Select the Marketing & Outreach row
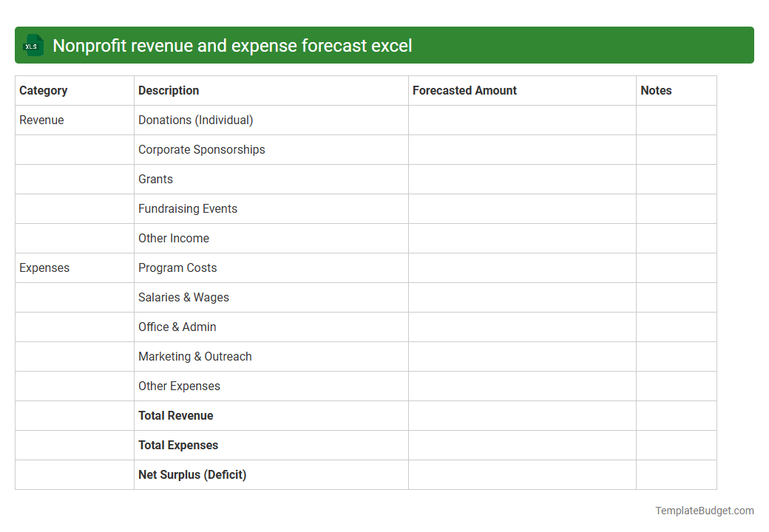769x532 pixels. [195, 356]
